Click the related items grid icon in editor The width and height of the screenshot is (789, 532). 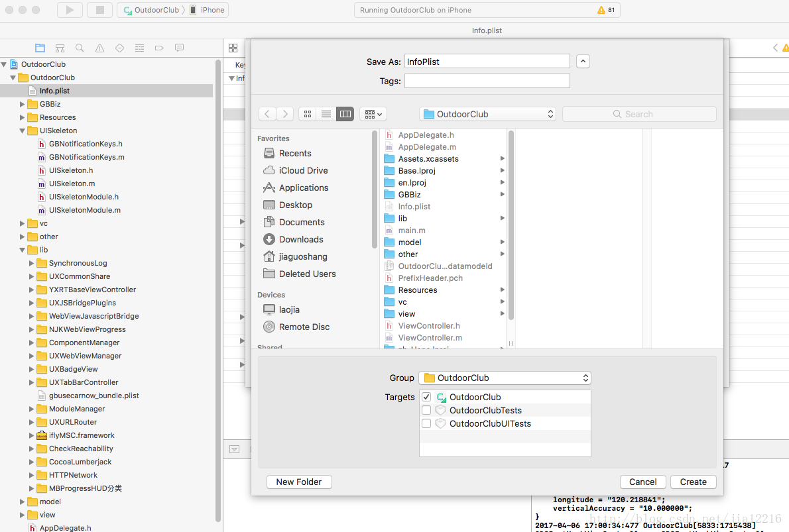233,48
